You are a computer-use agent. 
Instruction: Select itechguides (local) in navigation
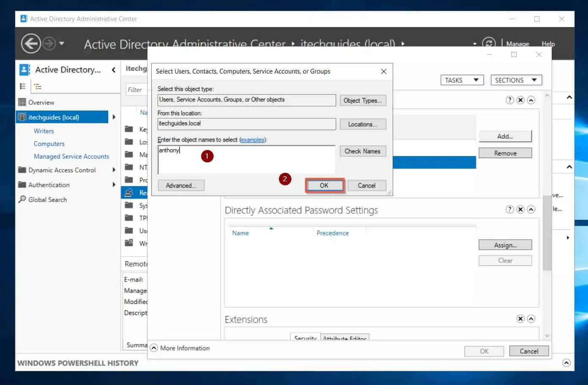point(62,117)
